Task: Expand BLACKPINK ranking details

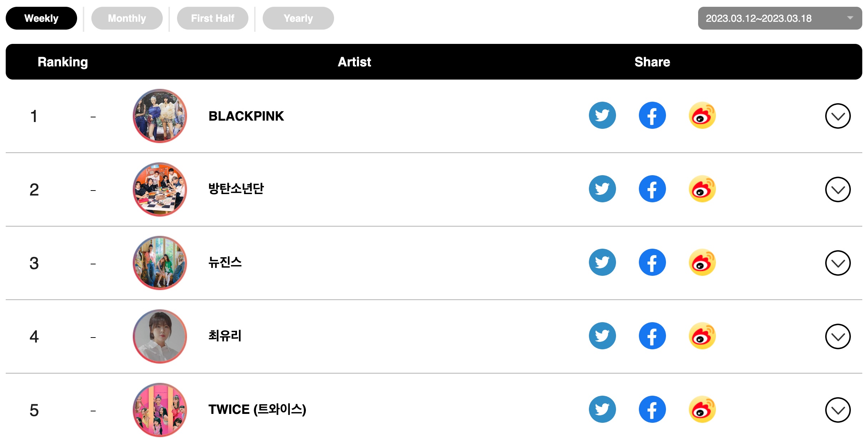Action: 838,116
